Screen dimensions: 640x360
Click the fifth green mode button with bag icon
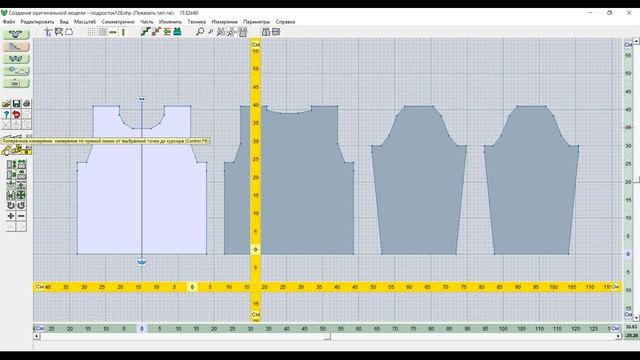(x=16, y=83)
